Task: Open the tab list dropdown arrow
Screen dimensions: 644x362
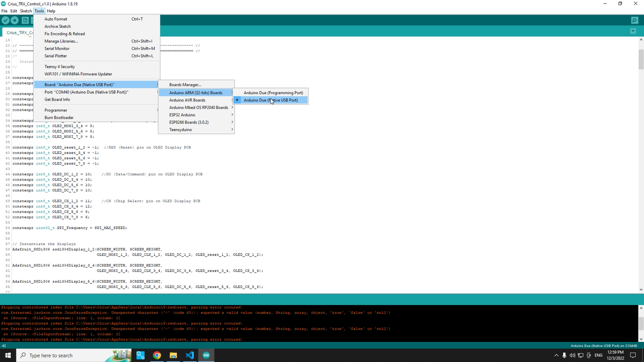Action: (x=633, y=31)
